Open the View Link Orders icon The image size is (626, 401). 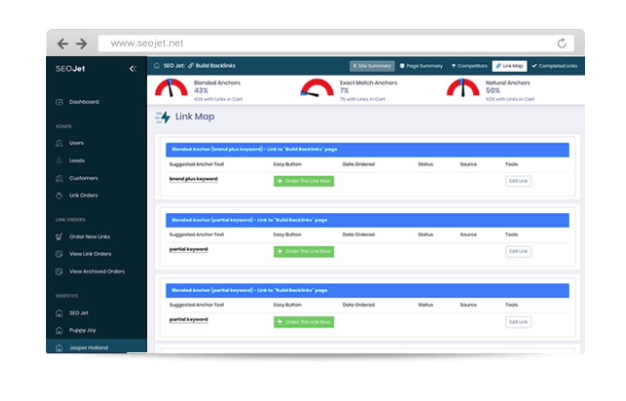[x=59, y=254]
